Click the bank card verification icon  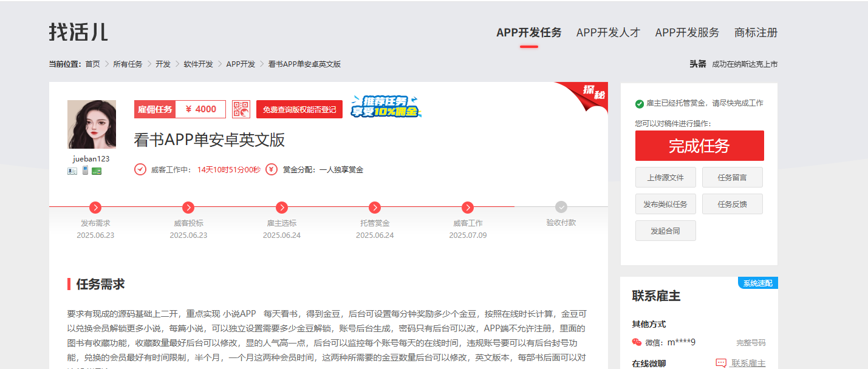pos(96,171)
